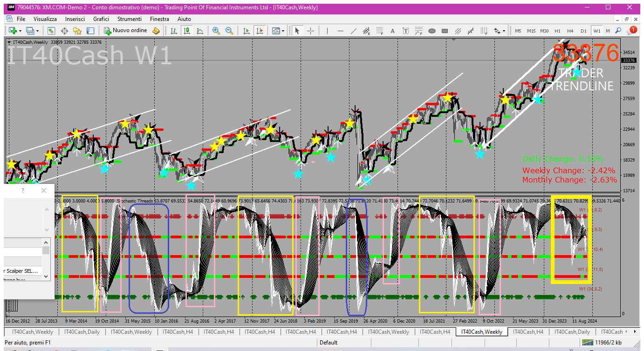Toggle the Navigator star-folder icon
This screenshot has height=351, width=644.
click(x=77, y=31)
